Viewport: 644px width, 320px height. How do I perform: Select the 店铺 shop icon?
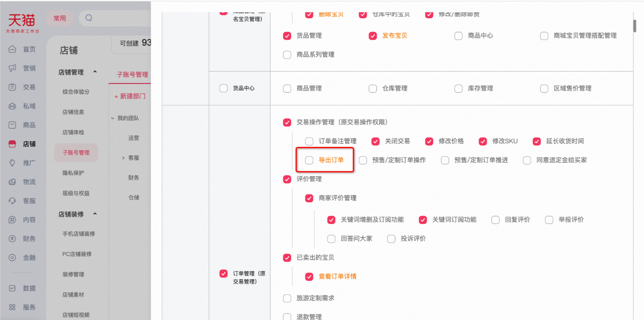[x=12, y=144]
